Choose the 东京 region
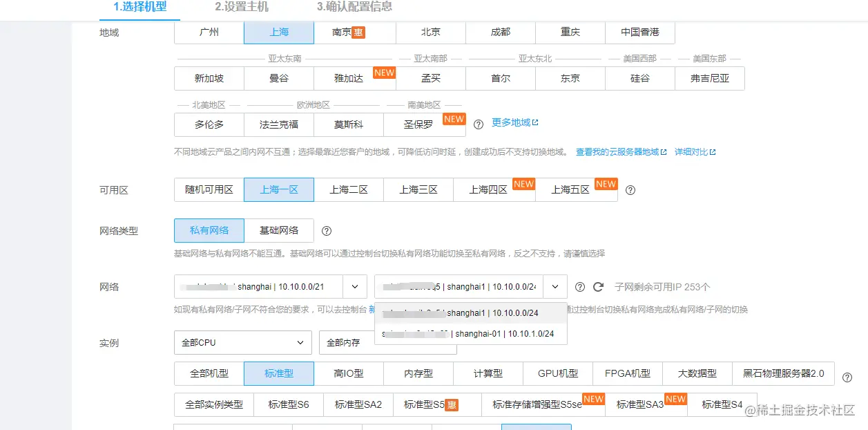 (x=570, y=78)
